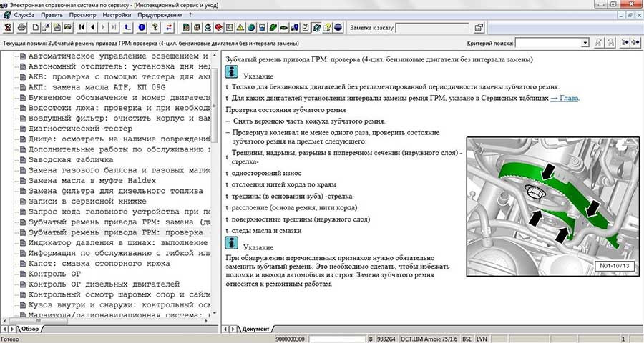Click the car with location pin icon
This screenshot has height=343, width=644.
tap(295, 27)
